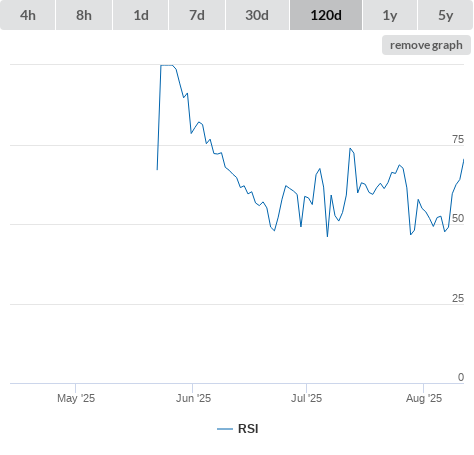This screenshot has width=474, height=455.
Task: Click the 25 level gridline label
Action: (458, 298)
